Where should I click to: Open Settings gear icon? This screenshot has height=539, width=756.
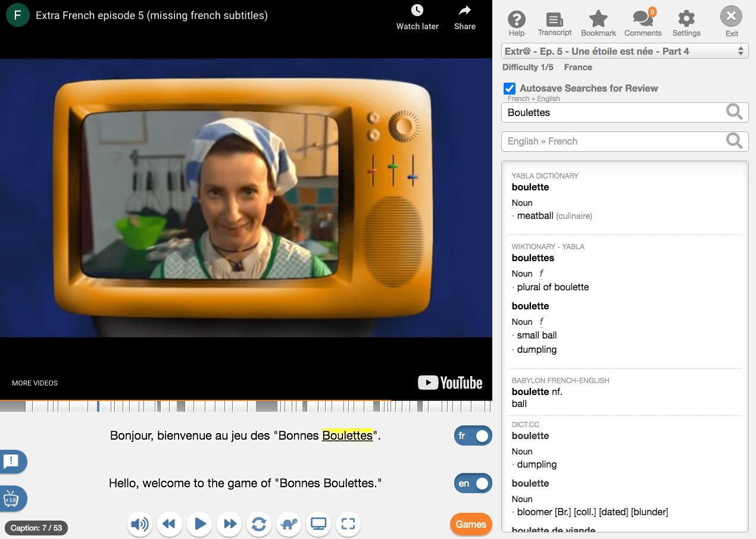point(686,20)
